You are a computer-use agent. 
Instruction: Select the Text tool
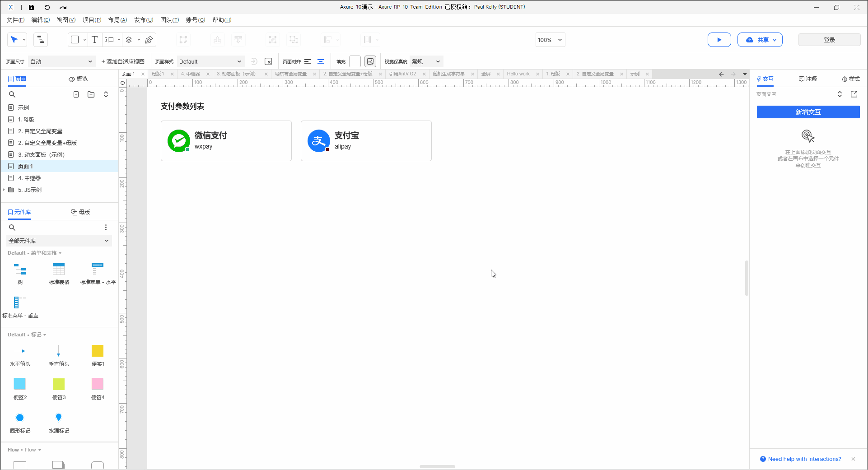click(94, 40)
